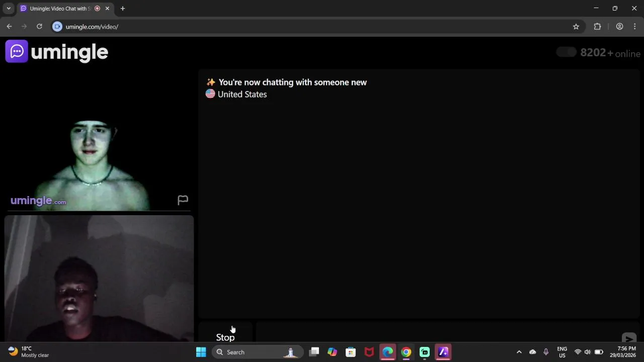Open the browser extensions puzzle icon
Viewport: 644px width, 362px height.
coord(598,27)
